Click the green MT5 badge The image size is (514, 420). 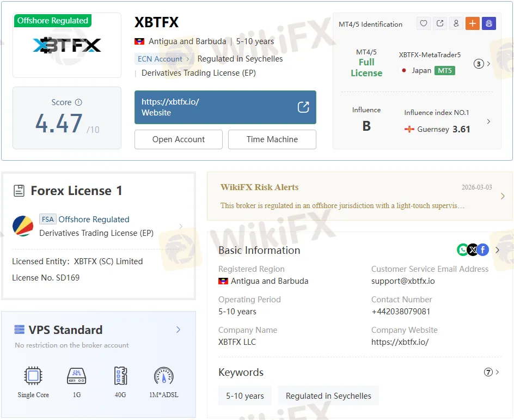click(444, 70)
